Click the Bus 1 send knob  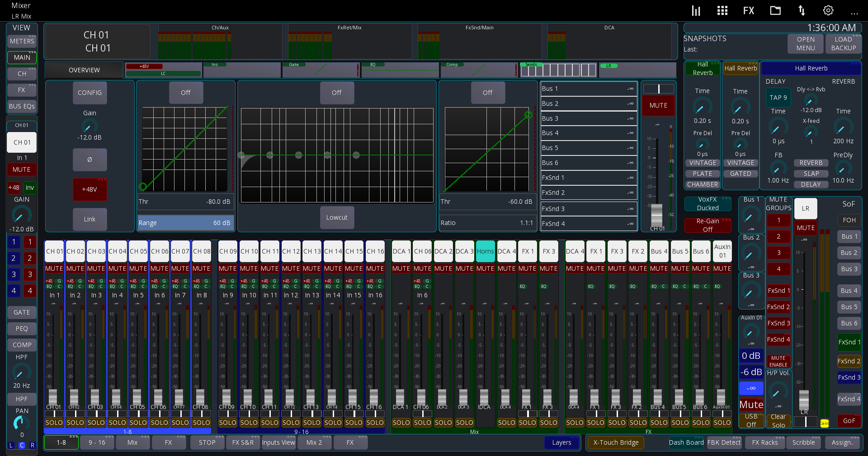(751, 215)
